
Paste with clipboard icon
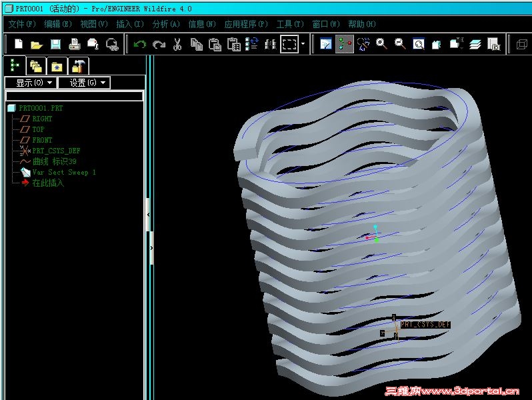[215, 45]
